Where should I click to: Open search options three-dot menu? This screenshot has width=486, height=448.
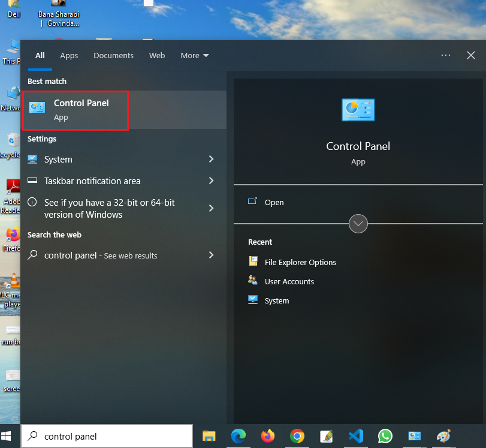point(446,55)
